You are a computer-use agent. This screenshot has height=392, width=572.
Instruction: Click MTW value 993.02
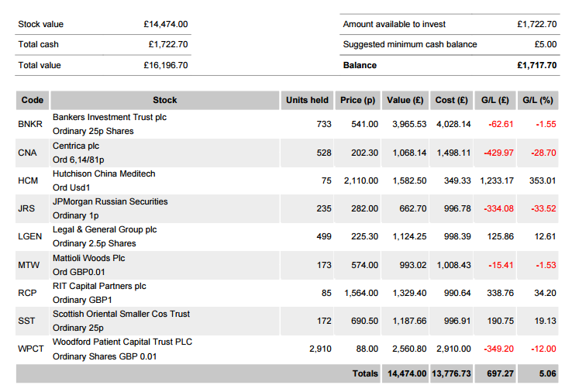tap(412, 265)
